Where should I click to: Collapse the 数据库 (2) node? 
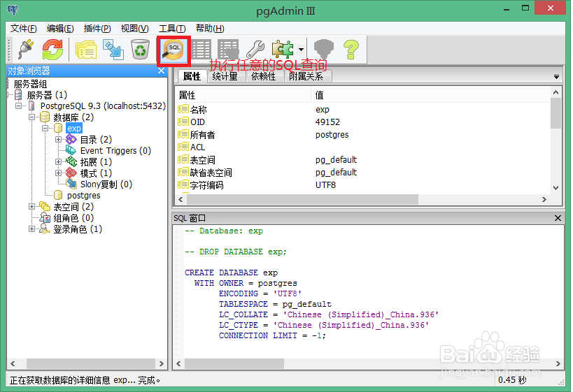tap(31, 117)
